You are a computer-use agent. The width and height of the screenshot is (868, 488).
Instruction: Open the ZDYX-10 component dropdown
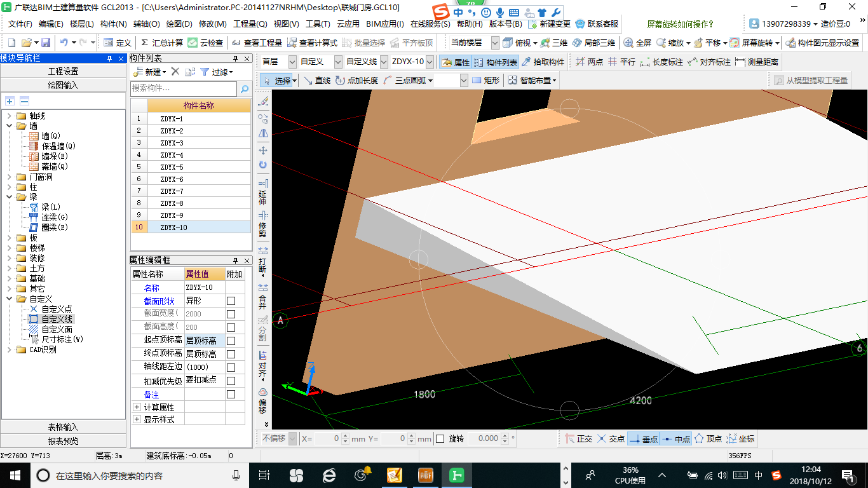(430, 62)
